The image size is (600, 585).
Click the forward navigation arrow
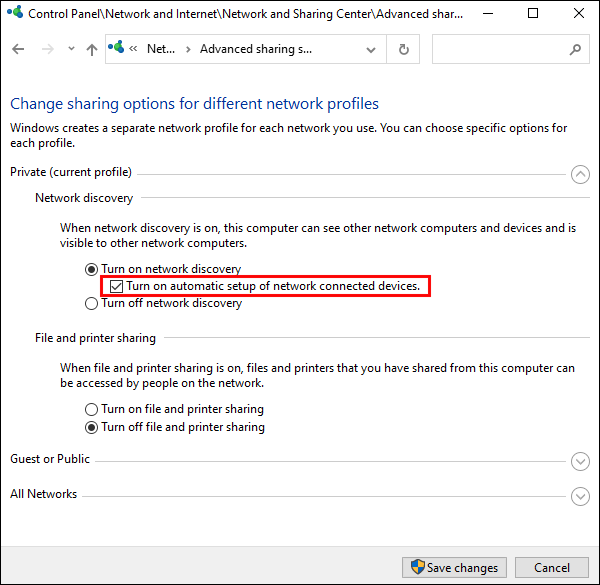coord(48,49)
